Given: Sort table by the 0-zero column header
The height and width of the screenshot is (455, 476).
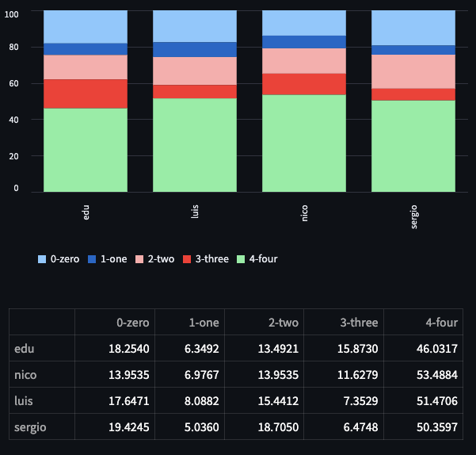Looking at the screenshot, I should [x=115, y=322].
